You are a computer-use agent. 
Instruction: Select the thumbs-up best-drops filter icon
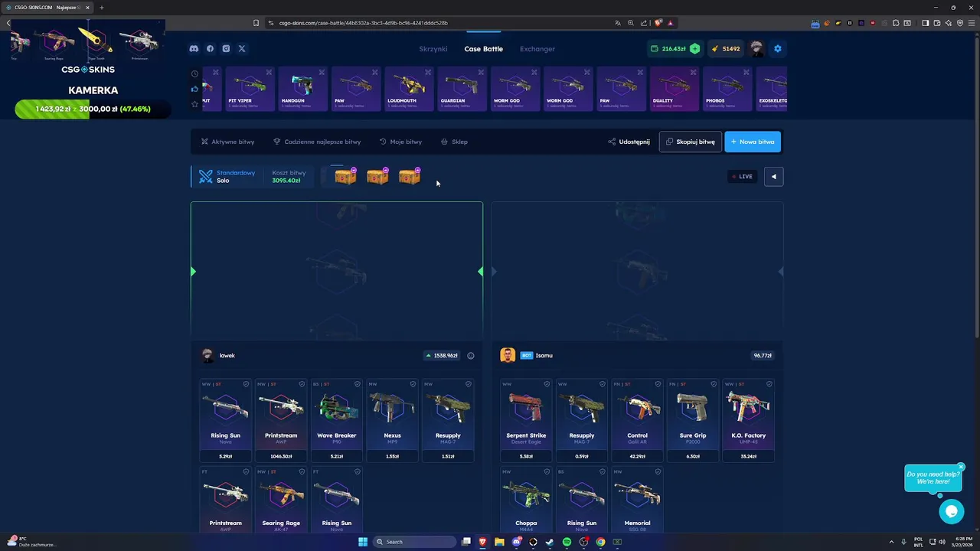[x=194, y=89]
